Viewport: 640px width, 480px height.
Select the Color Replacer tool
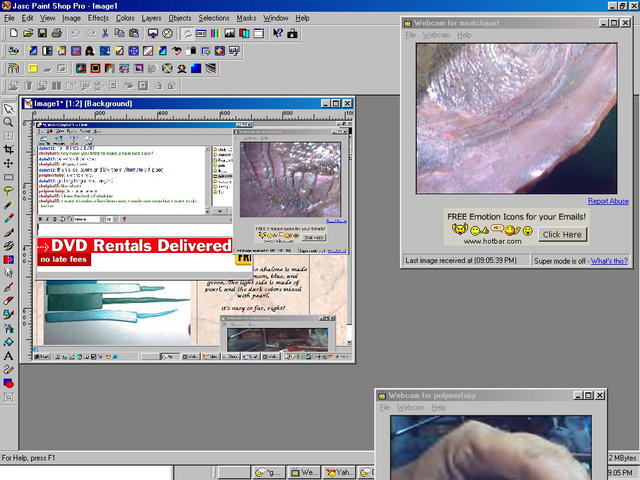click(9, 260)
